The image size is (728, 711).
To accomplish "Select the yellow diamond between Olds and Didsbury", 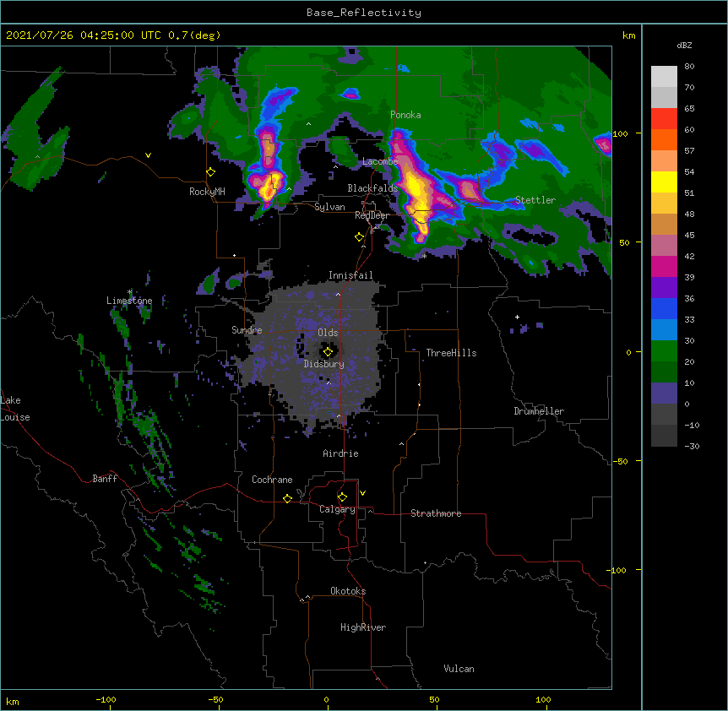I will pos(328,352).
